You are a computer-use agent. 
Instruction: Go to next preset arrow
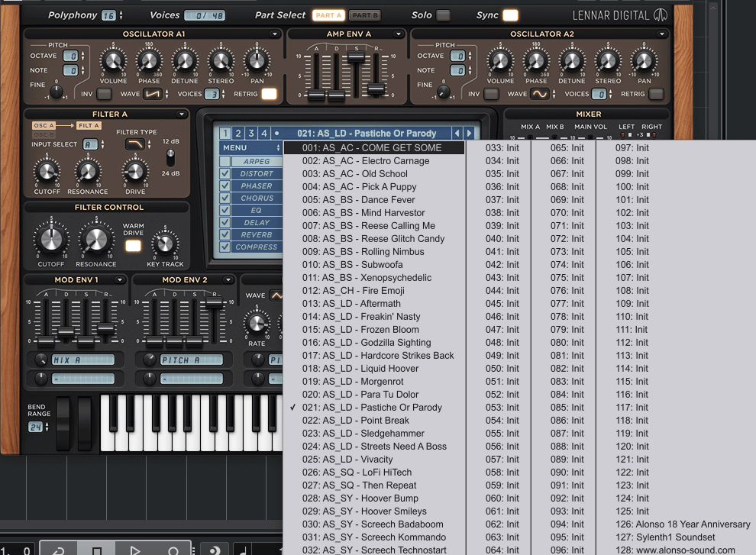[x=469, y=133]
